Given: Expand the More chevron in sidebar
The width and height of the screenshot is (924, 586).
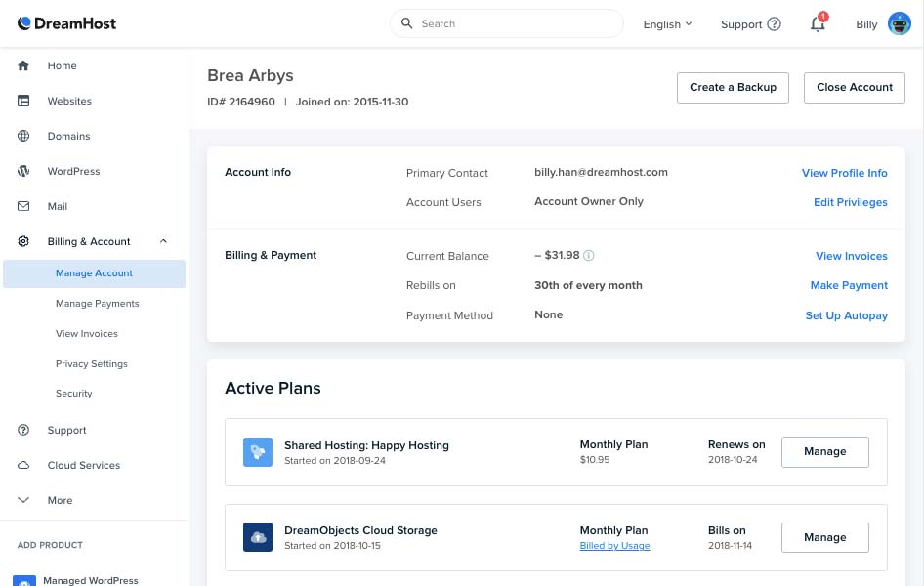Looking at the screenshot, I should (x=23, y=500).
